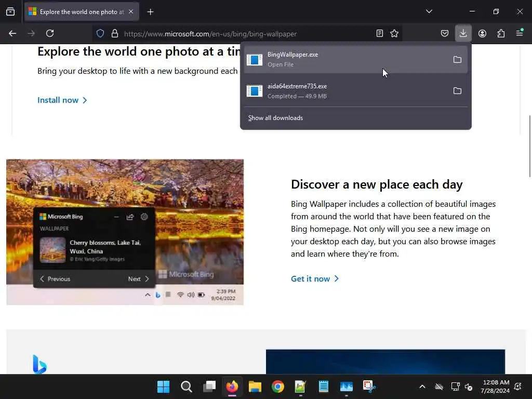Open Firefox account menu

[x=482, y=33]
